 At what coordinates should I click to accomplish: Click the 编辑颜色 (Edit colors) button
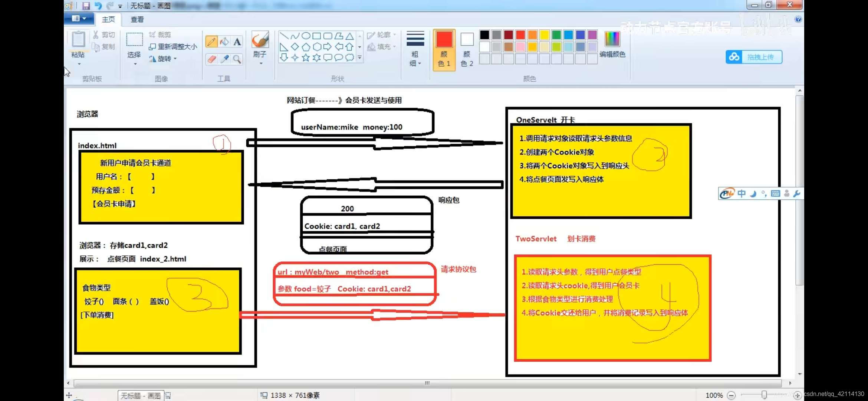612,44
